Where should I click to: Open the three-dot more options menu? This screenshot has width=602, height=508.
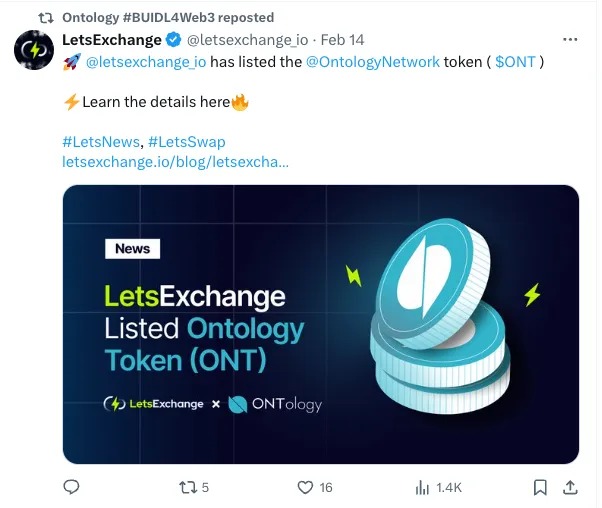click(x=570, y=40)
